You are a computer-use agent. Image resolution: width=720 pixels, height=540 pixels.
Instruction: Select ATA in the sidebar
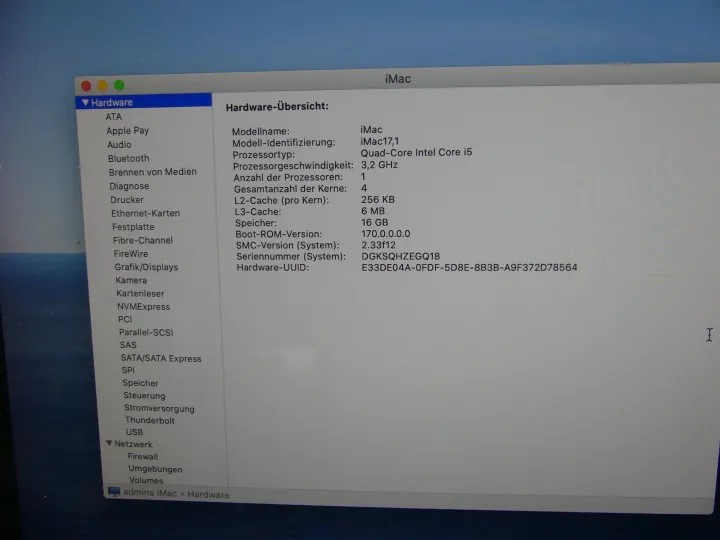[x=113, y=117]
